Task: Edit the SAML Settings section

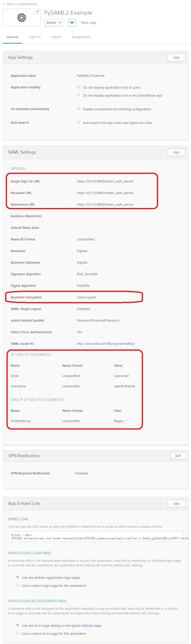Action: [x=176, y=153]
